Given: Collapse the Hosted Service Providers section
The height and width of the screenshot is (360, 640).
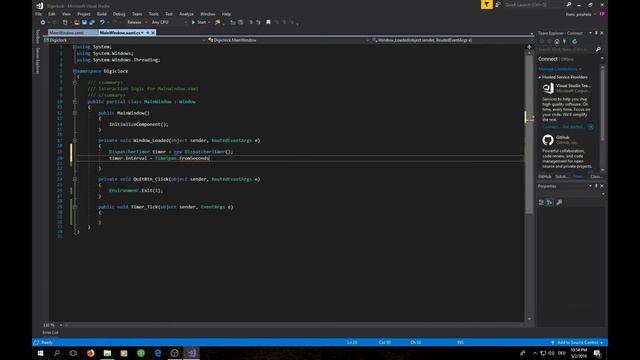Looking at the screenshot, I should click(540, 77).
